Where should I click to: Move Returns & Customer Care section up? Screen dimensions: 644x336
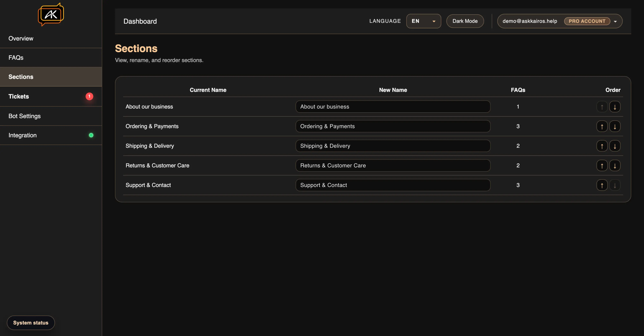[602, 166]
